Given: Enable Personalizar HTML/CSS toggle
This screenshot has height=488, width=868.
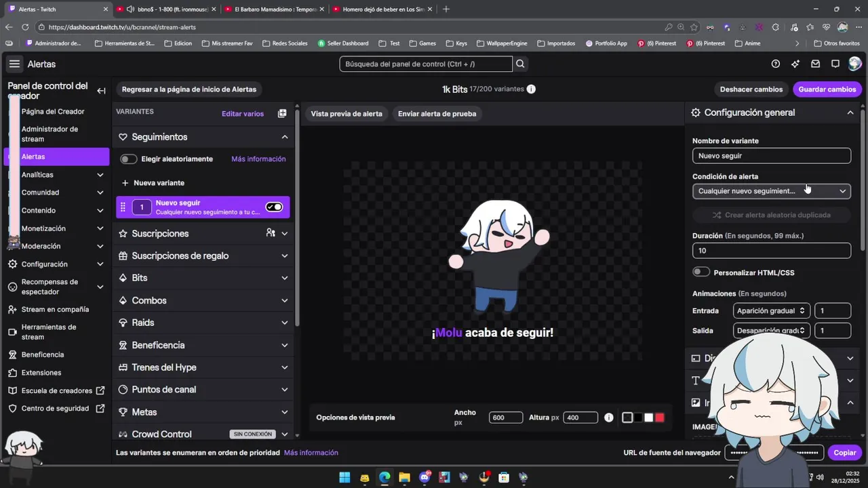Looking at the screenshot, I should [x=701, y=272].
